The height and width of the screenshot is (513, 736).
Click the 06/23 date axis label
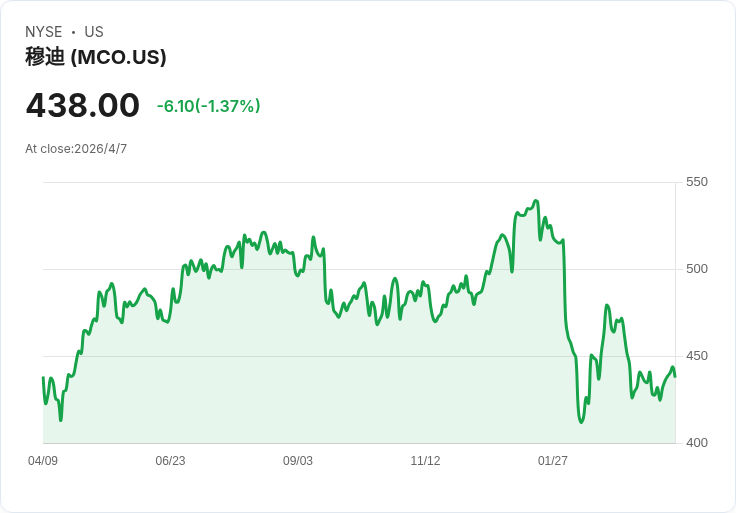point(170,461)
